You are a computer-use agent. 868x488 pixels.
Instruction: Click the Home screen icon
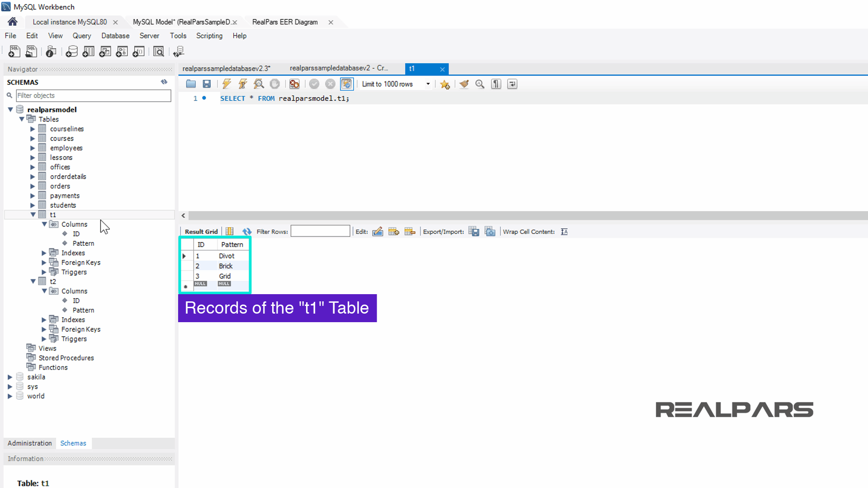tap(13, 22)
